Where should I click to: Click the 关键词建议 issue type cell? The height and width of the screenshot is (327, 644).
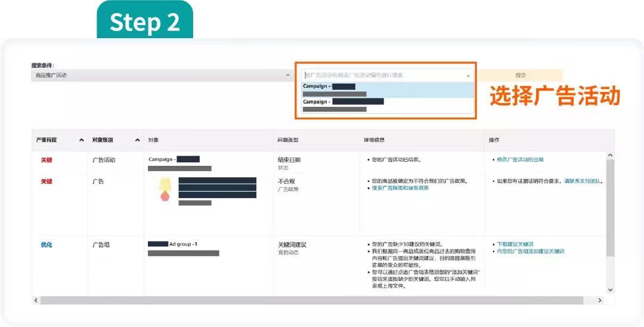(x=292, y=245)
